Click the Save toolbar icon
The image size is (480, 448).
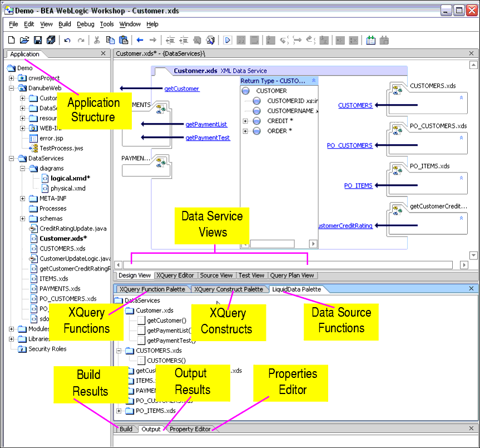click(38, 40)
